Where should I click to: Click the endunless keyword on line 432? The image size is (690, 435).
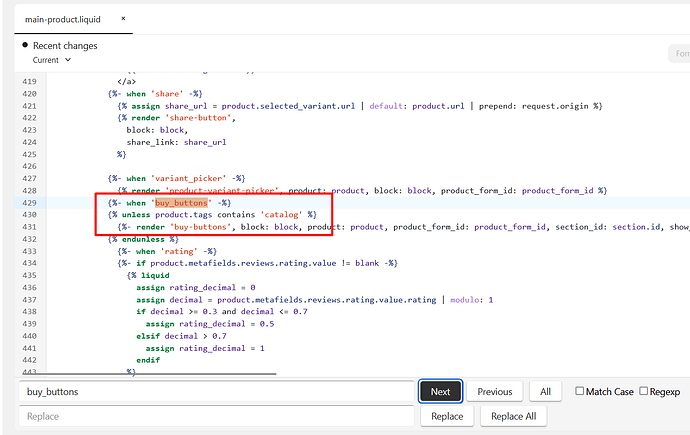click(143, 239)
